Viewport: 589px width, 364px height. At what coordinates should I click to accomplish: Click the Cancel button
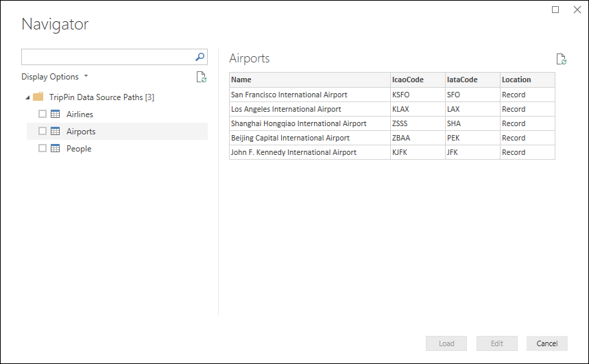pyautogui.click(x=547, y=343)
